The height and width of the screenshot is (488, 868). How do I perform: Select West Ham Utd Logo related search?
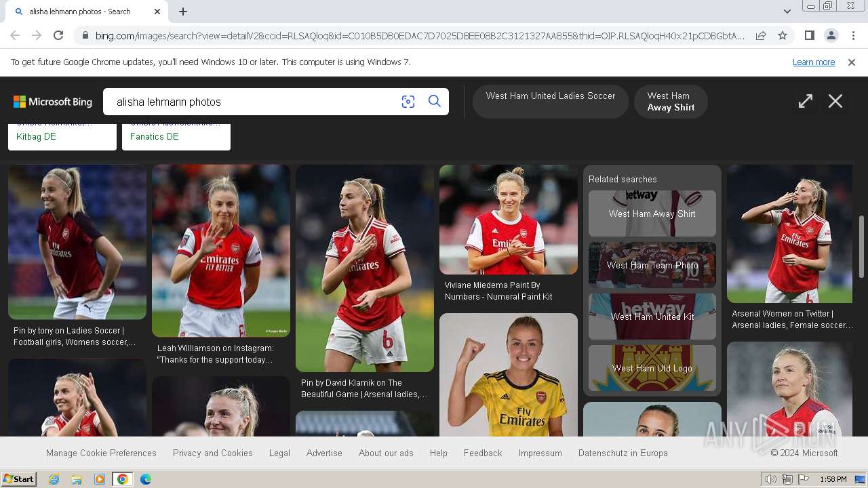[652, 368]
